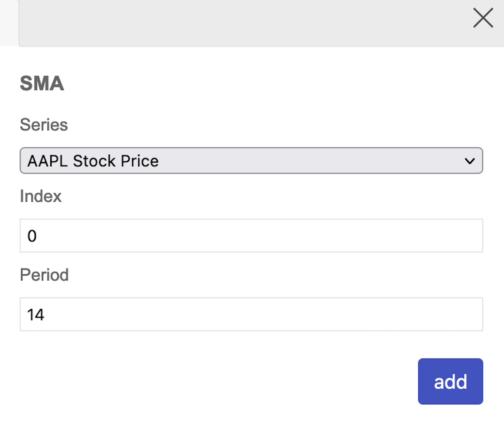
Task: Dismiss the dialog using the X icon
Action: click(483, 18)
